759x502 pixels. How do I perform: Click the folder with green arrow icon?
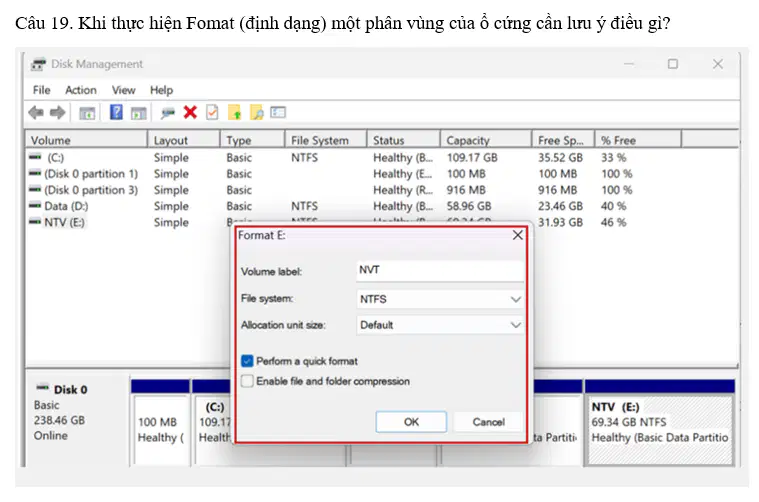(x=235, y=112)
